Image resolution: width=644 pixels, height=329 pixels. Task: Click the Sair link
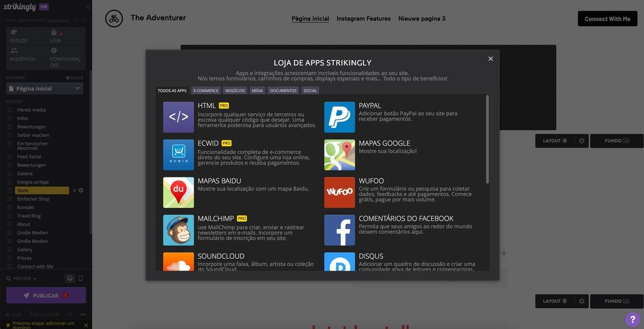[14, 315]
